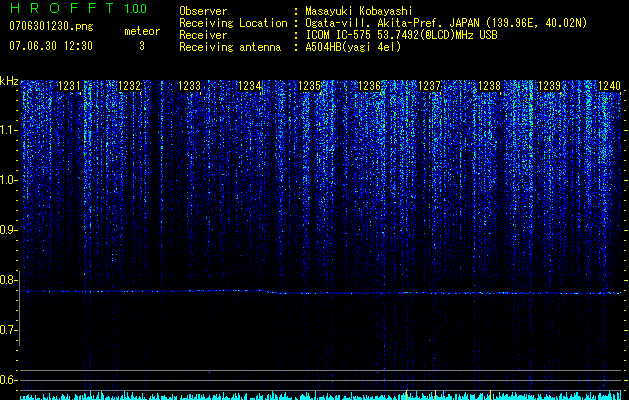Click time marker 1233
Viewport: 629px width, 400px height.
click(189, 86)
